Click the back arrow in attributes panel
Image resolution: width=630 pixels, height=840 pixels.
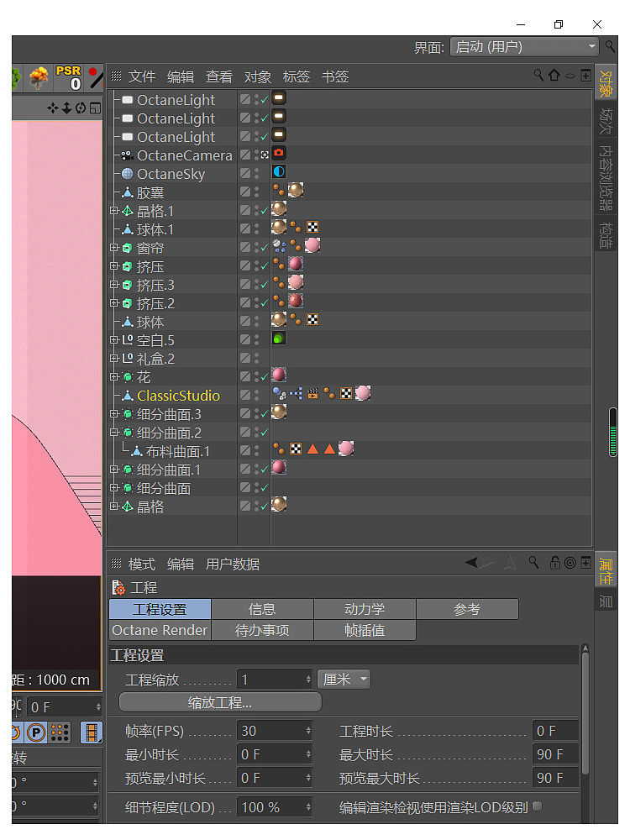click(x=471, y=563)
